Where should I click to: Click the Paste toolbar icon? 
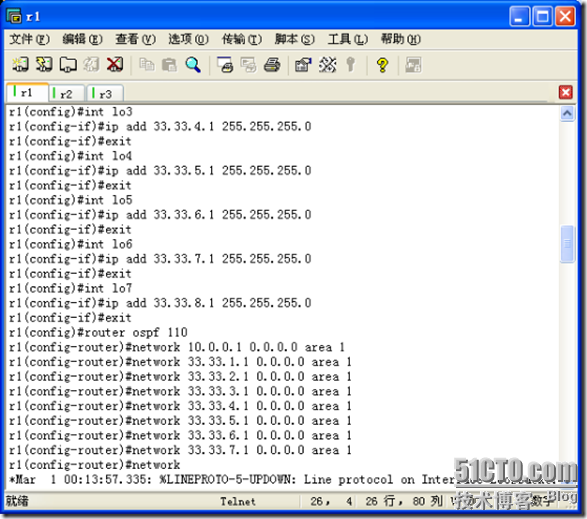(170, 65)
